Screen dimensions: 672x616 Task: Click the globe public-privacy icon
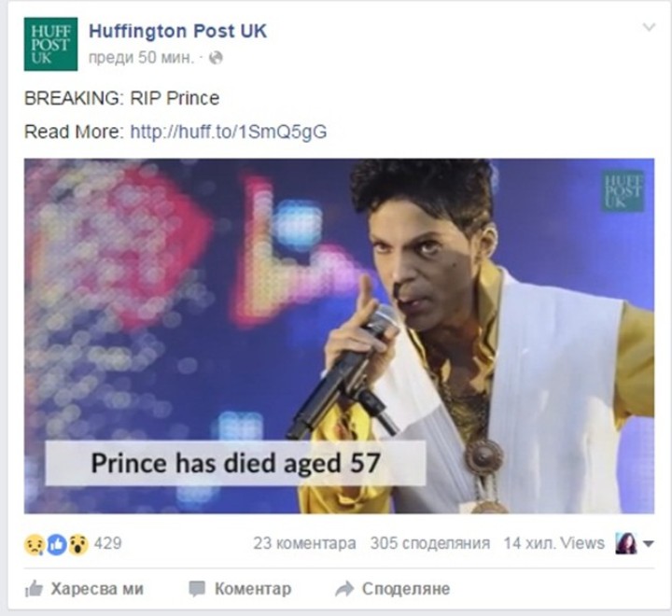[217, 58]
